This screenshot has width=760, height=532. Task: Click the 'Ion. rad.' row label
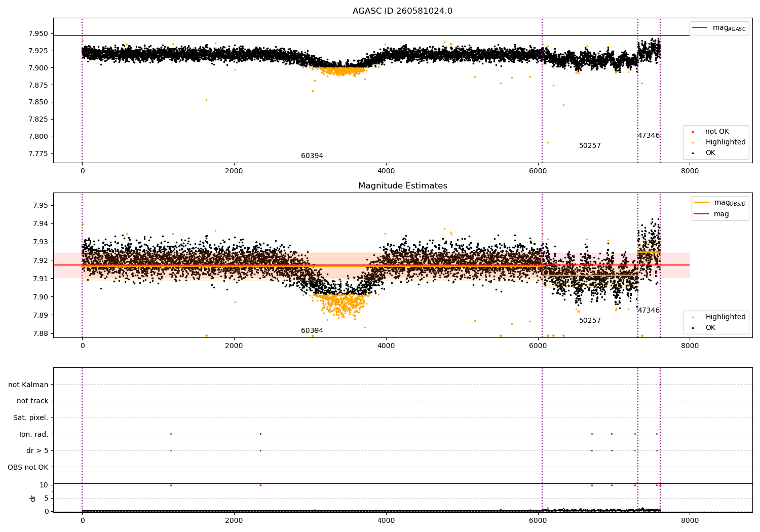click(x=34, y=434)
